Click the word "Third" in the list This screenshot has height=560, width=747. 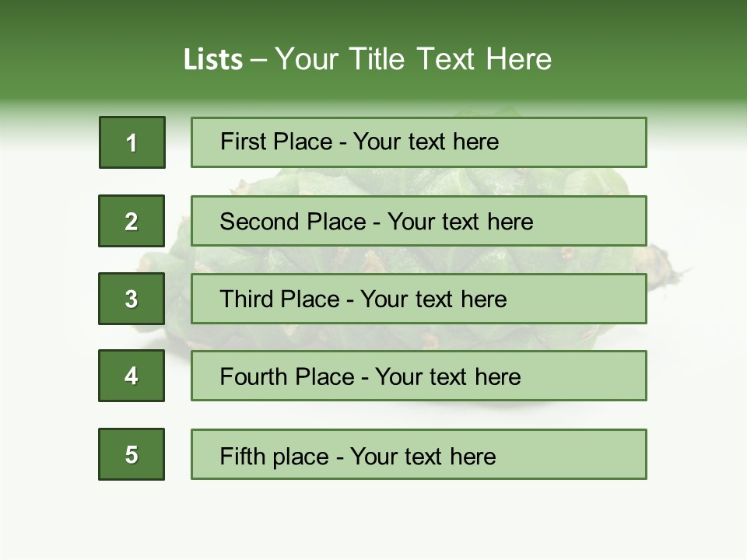tap(247, 299)
